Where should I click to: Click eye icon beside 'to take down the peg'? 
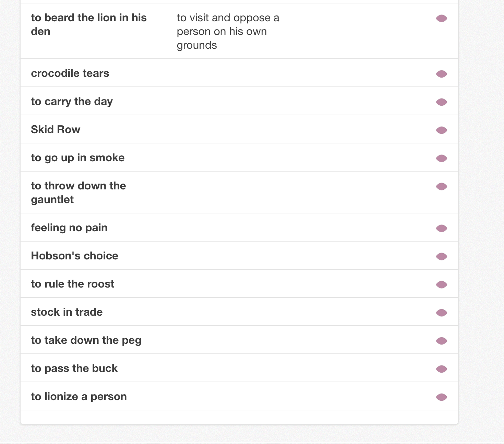[441, 341]
